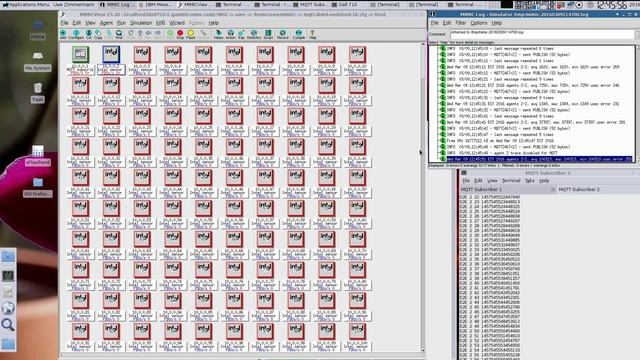640x360 pixels.
Task: Select the Intel sensor agent 10.0.0.10
Action: click(x=357, y=55)
